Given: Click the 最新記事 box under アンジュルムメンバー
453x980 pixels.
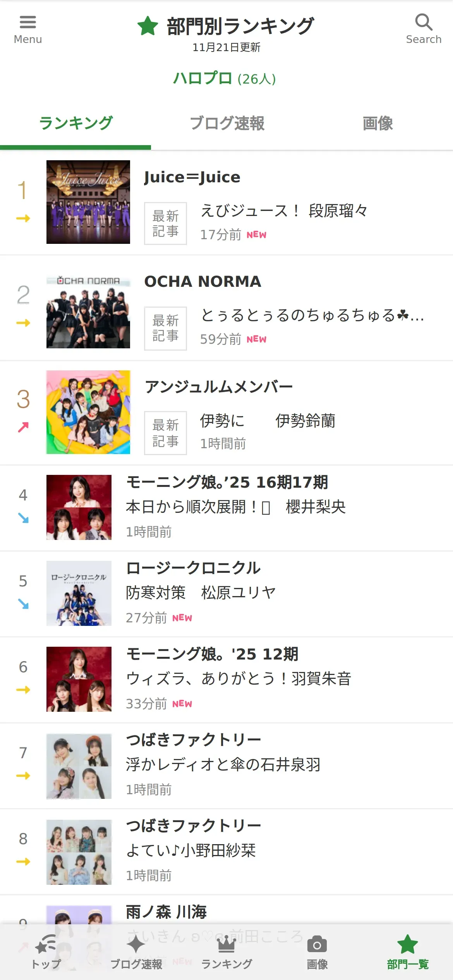Looking at the screenshot, I should (165, 433).
